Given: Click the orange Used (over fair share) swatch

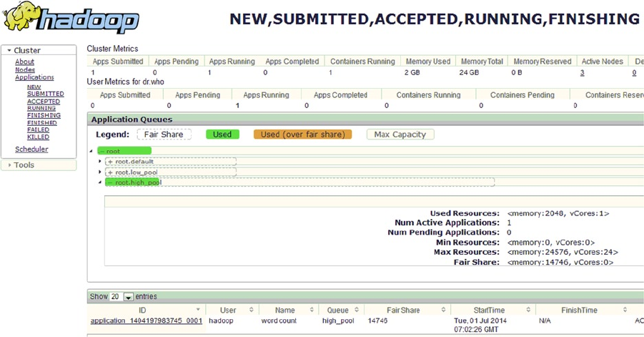Looking at the screenshot, I should pos(302,135).
